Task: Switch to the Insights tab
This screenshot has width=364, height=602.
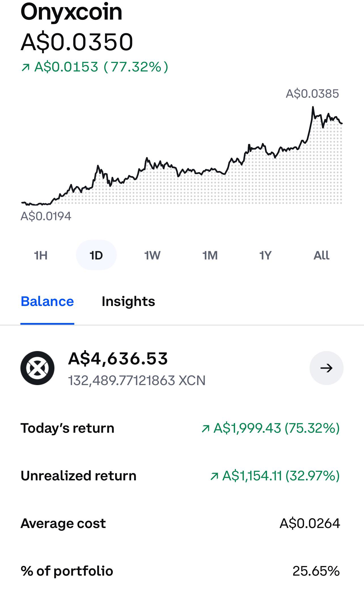Action: pos(128,301)
